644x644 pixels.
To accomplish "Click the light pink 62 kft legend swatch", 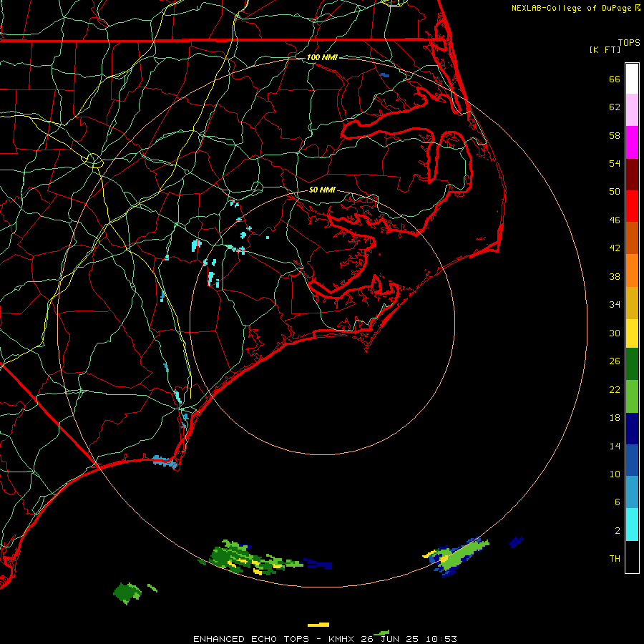I will (632, 110).
